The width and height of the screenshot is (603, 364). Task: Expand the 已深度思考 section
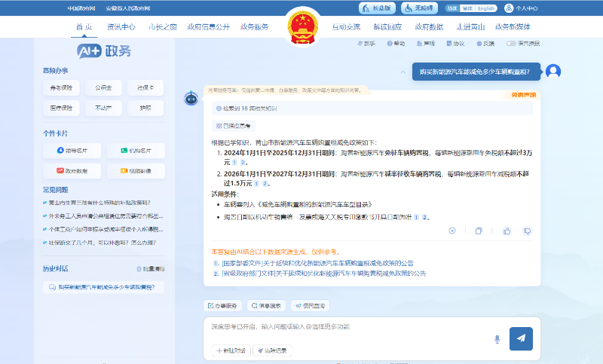[234, 125]
